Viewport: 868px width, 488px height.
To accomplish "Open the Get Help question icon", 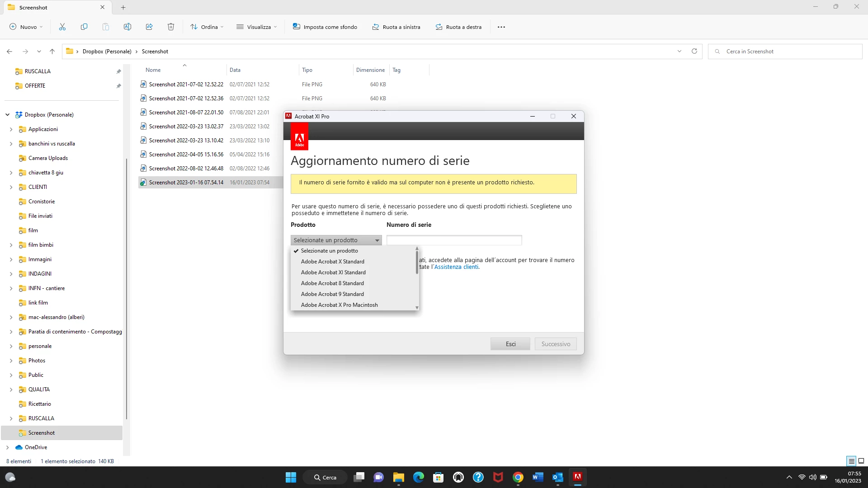I will (x=478, y=477).
